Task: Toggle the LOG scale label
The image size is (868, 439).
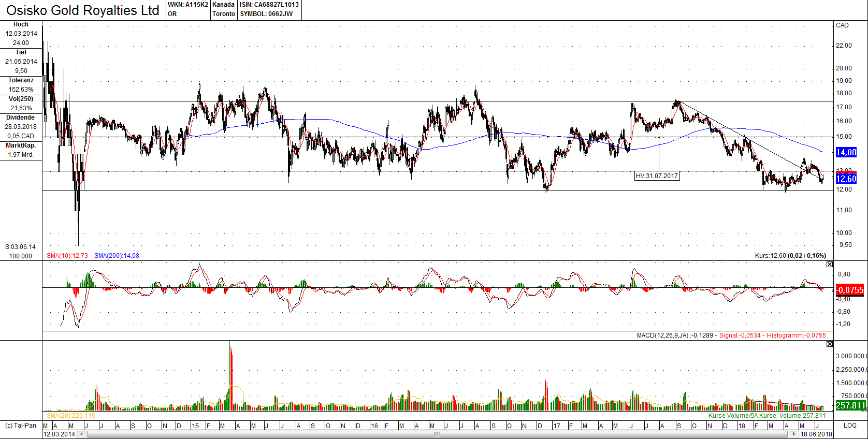Action: click(850, 426)
